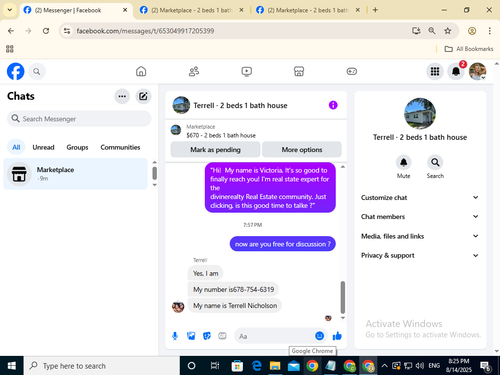This screenshot has width=500, height=375.
Task: Open Microsoft Edge from the taskbar
Action: pos(256,366)
